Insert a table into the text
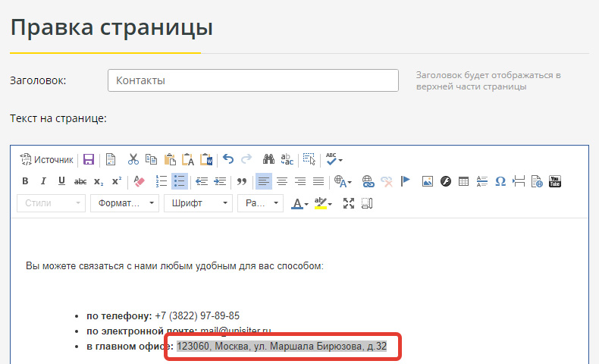The image size is (599, 364). pyautogui.click(x=464, y=181)
